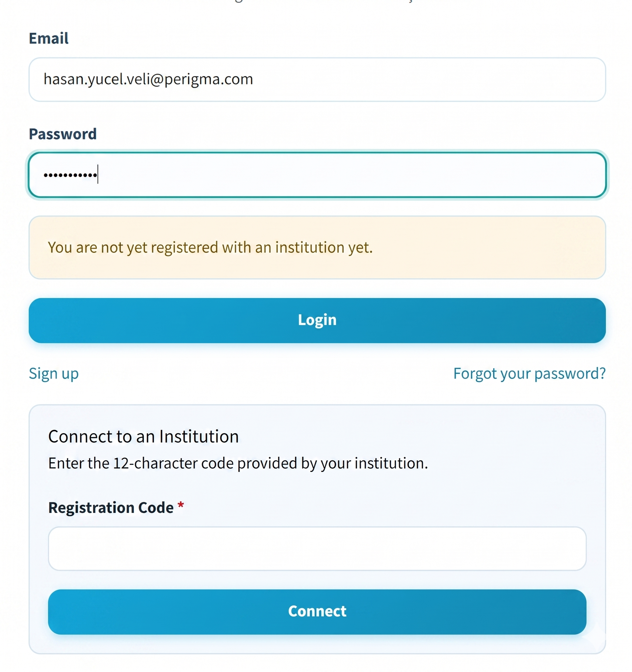This screenshot has height=672, width=632.
Task: Place cursor after perigma.com in the Email field
Action: pyautogui.click(x=254, y=79)
